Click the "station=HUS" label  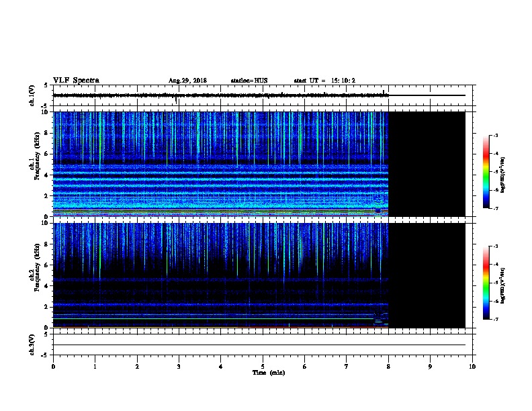point(249,81)
